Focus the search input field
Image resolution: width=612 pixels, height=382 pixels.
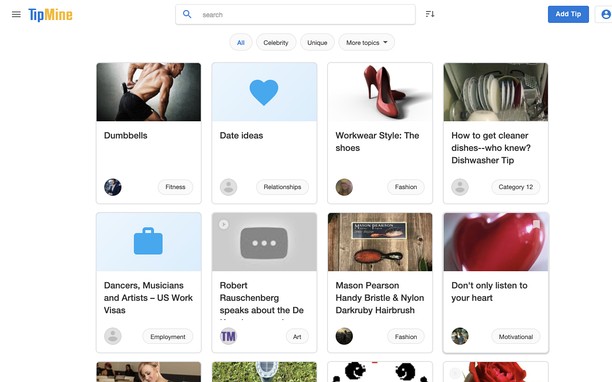click(x=295, y=14)
